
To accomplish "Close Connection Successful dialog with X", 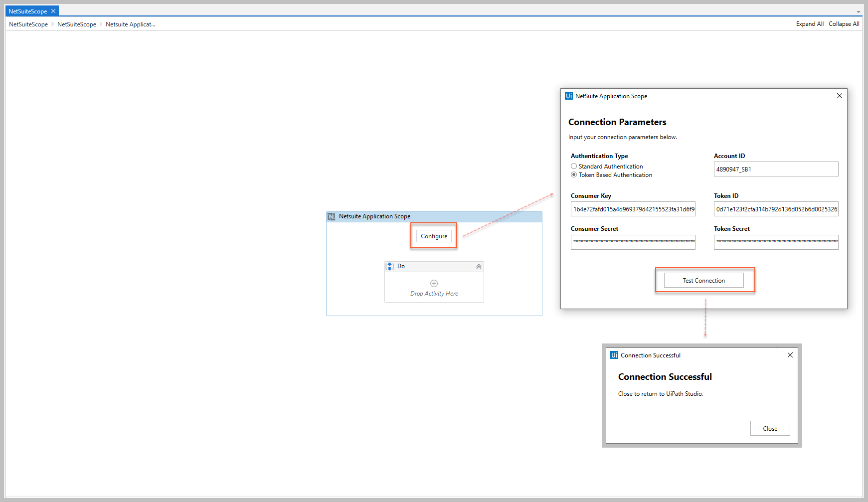I will pos(790,355).
